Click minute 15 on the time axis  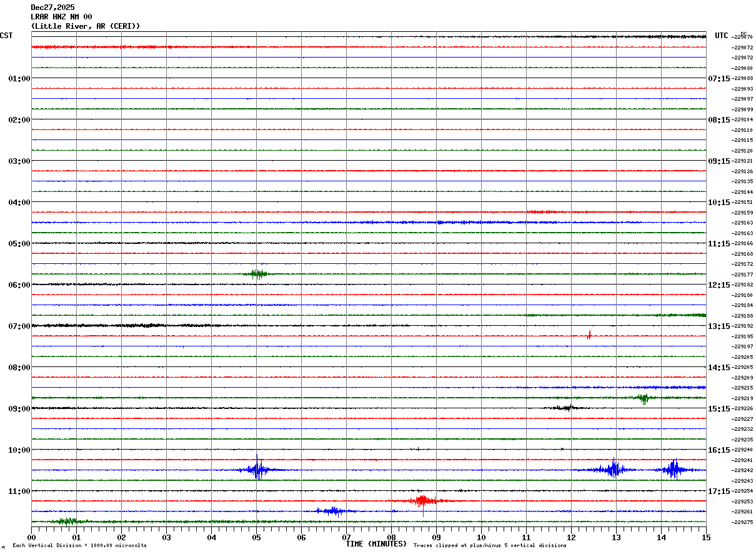pyautogui.click(x=706, y=537)
